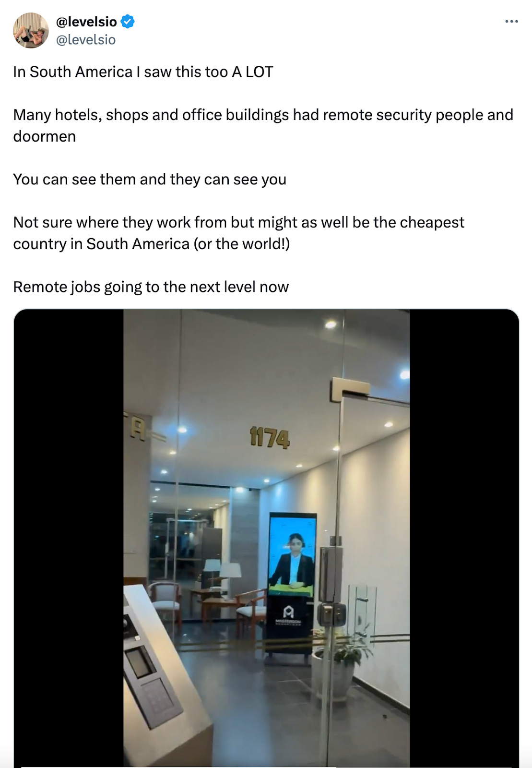Screen dimensions: 532x768
Task: Open the three-dot more options menu
Action: (511, 22)
